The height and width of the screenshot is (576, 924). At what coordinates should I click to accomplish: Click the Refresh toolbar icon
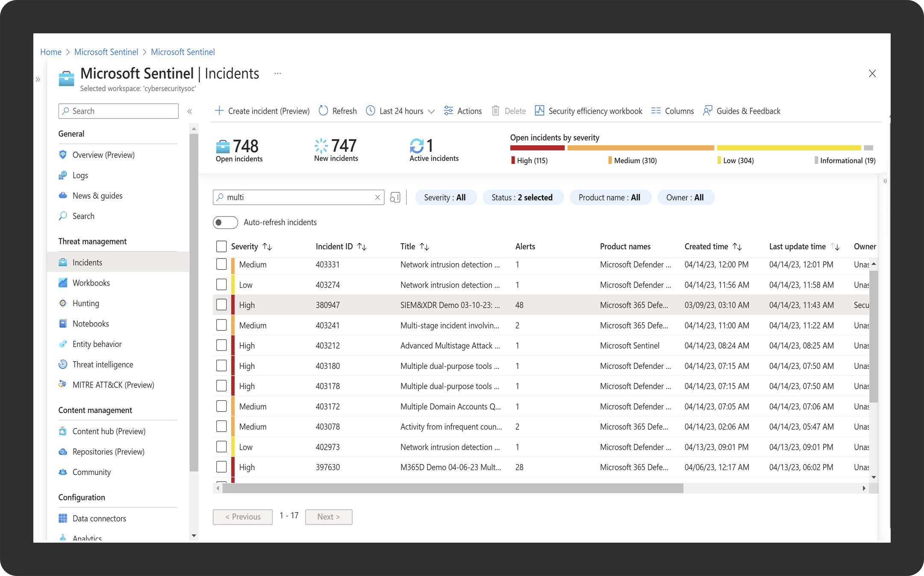click(x=324, y=111)
